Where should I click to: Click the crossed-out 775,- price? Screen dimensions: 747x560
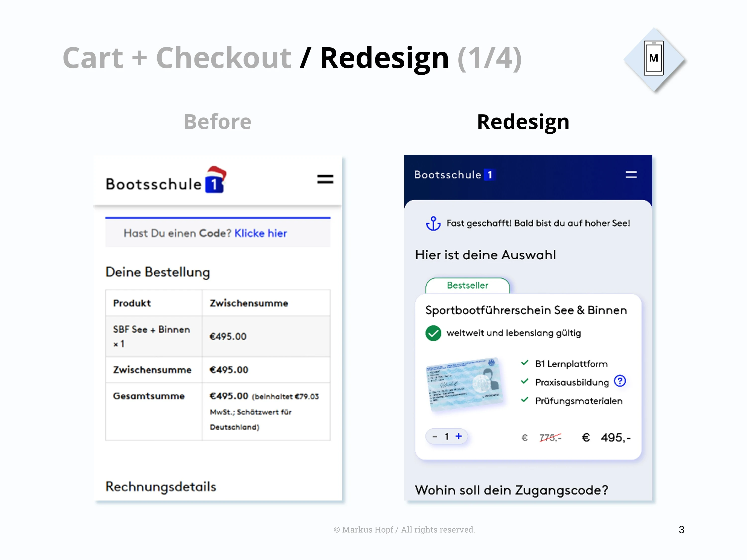(x=550, y=438)
